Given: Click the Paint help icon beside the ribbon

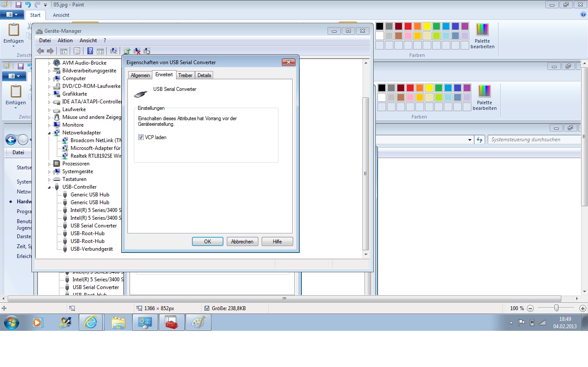Looking at the screenshot, I should point(583,15).
